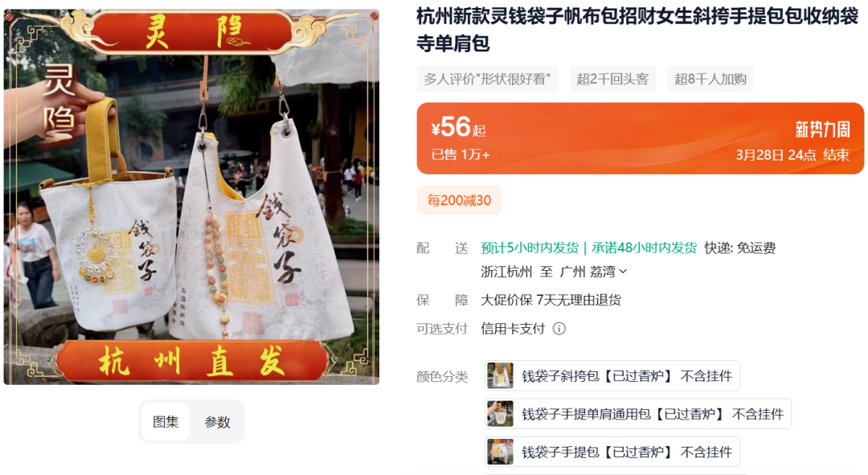Click thumbnail icon of 钱袋子手提单肩通用包 option
This screenshot has width=868, height=475.
500,414
